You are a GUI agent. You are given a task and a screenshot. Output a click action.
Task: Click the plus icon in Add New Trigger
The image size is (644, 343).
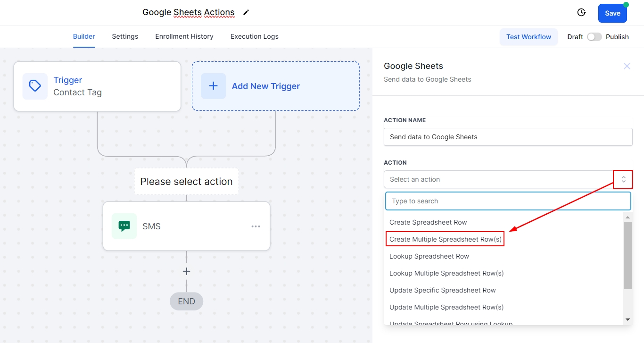point(213,86)
